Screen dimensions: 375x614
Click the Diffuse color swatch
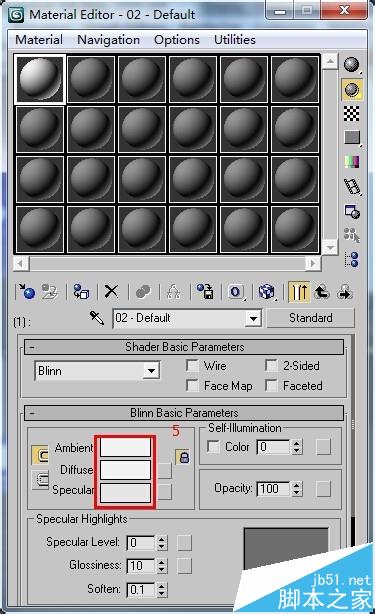click(125, 470)
